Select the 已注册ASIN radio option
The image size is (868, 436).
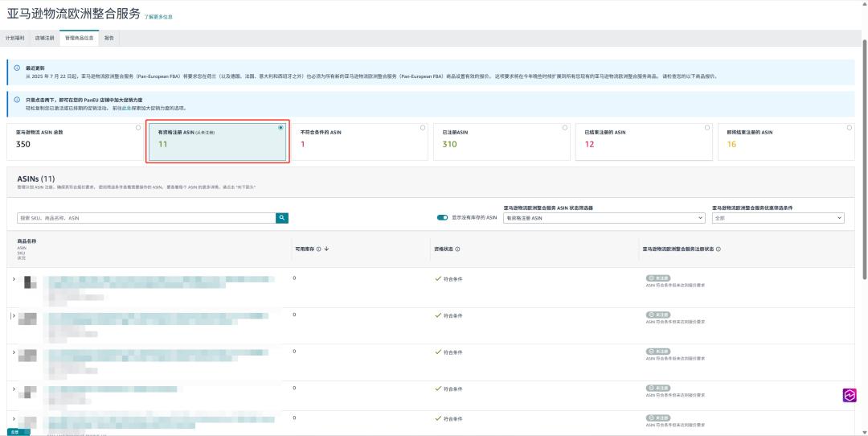point(565,128)
